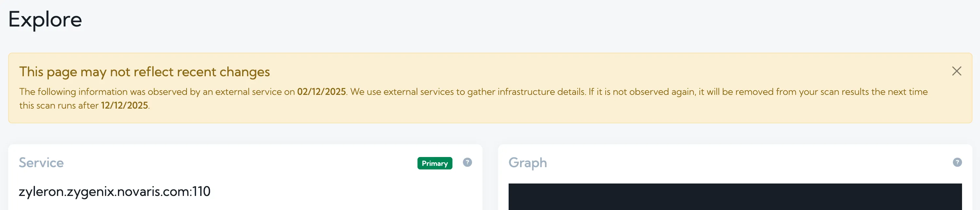The image size is (980, 210).
Task: Select the zyleron.zygenix.novaris.com:110 service address
Action: (114, 191)
